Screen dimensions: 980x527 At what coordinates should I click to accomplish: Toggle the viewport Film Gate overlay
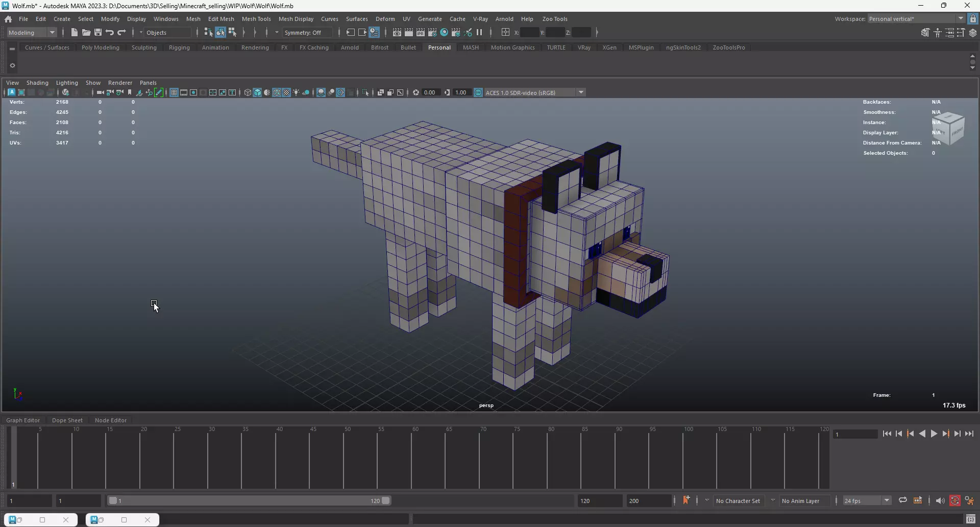coord(184,92)
